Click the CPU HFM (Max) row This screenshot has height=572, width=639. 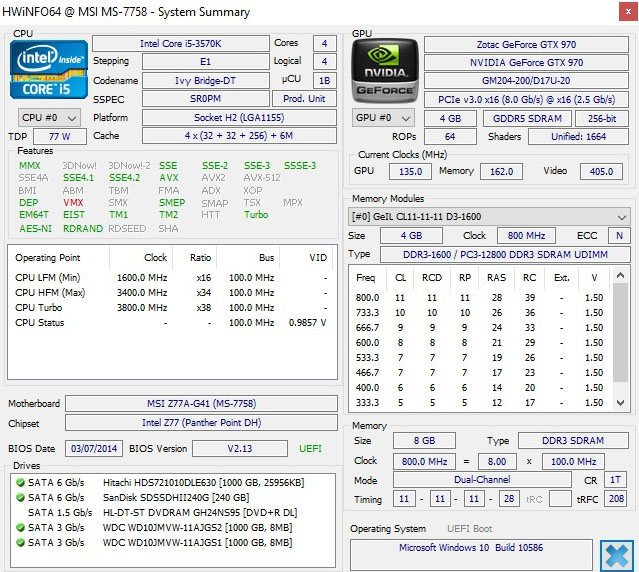(172, 293)
